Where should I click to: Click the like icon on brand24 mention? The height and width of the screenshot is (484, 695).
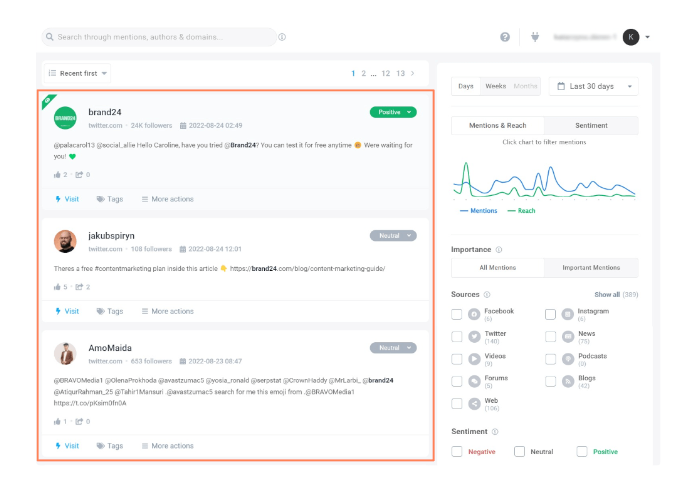57,175
